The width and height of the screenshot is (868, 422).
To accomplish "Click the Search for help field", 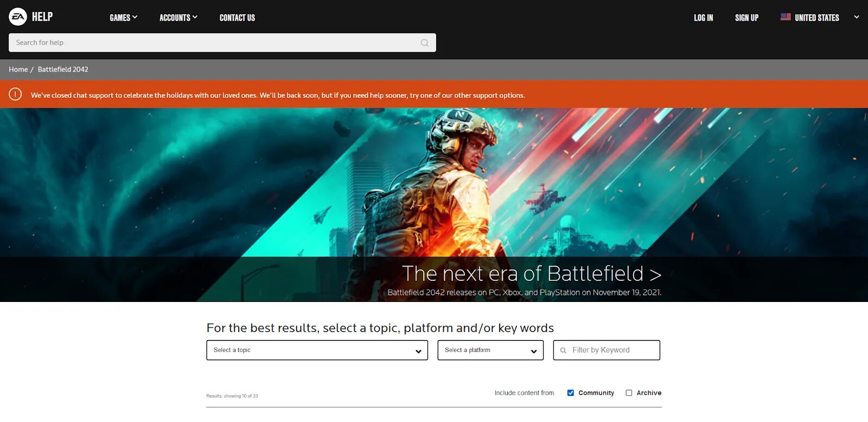I will (x=222, y=43).
